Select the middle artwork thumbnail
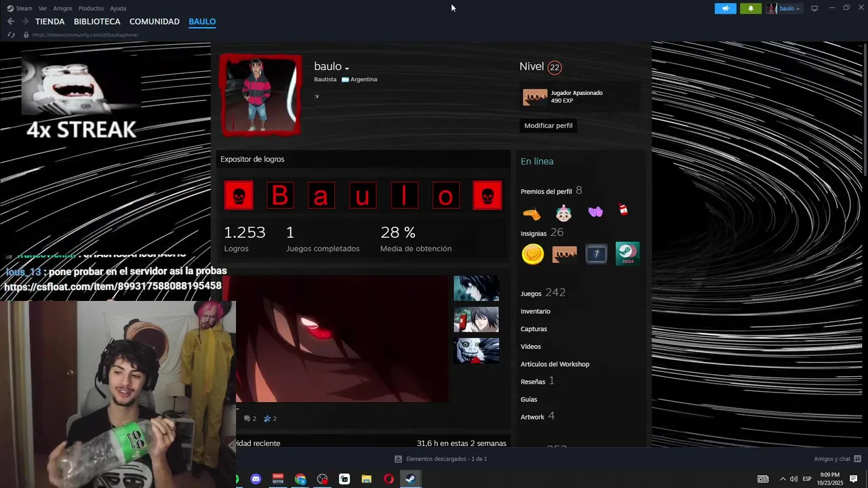This screenshot has height=488, width=868. (x=476, y=319)
